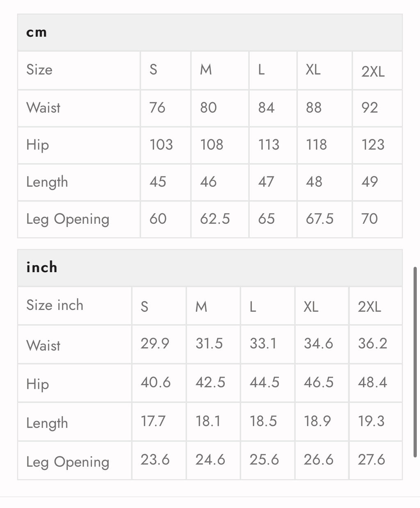Click the Size inch row label
The width and height of the screenshot is (420, 508).
coord(55,305)
